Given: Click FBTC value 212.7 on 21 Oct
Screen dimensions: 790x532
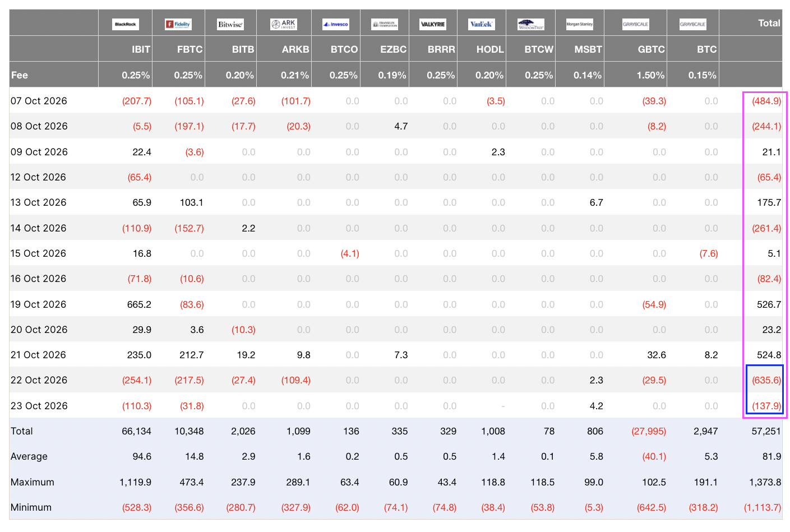Looking at the screenshot, I should tap(192, 355).
